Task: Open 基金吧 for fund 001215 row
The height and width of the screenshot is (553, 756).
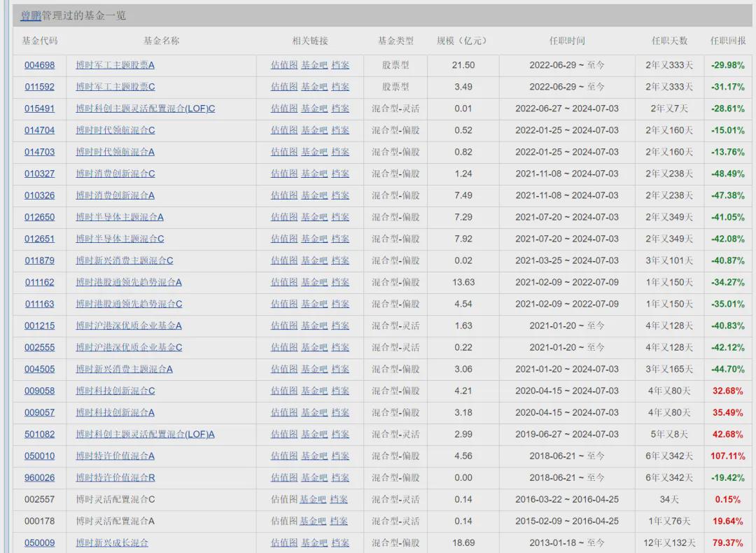Action: (314, 325)
